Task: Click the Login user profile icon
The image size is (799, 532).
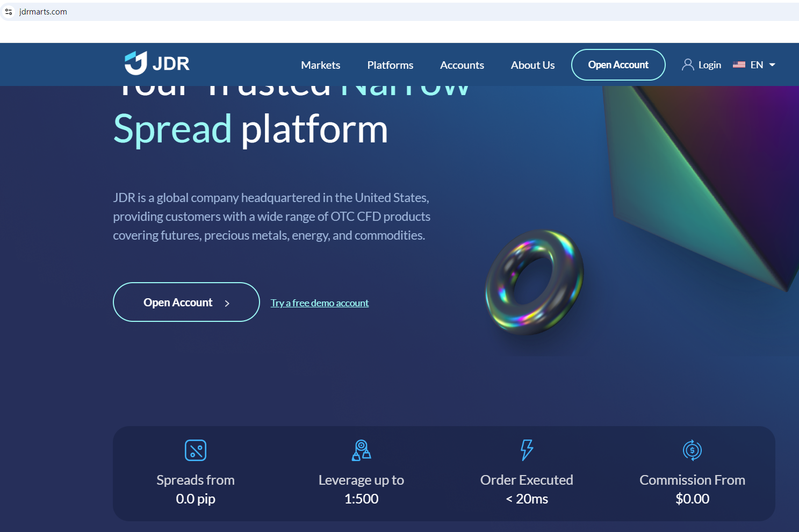Action: pos(688,64)
